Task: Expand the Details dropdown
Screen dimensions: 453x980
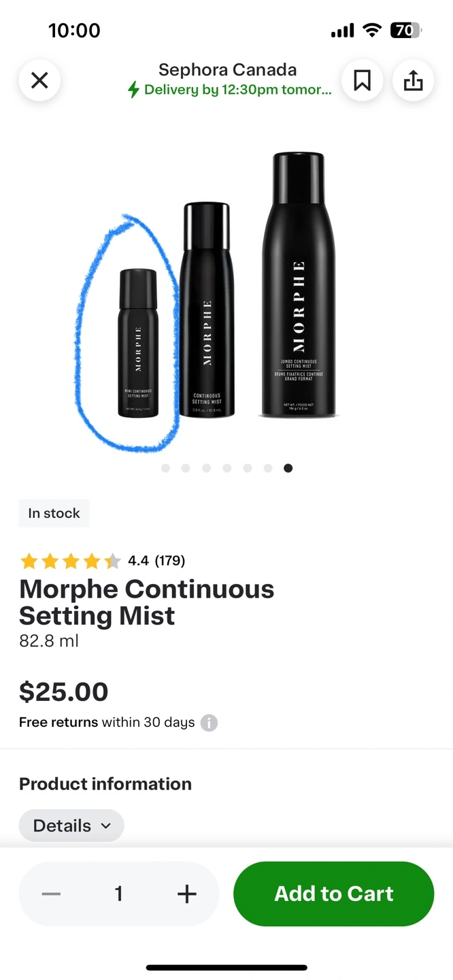Action: (x=71, y=826)
